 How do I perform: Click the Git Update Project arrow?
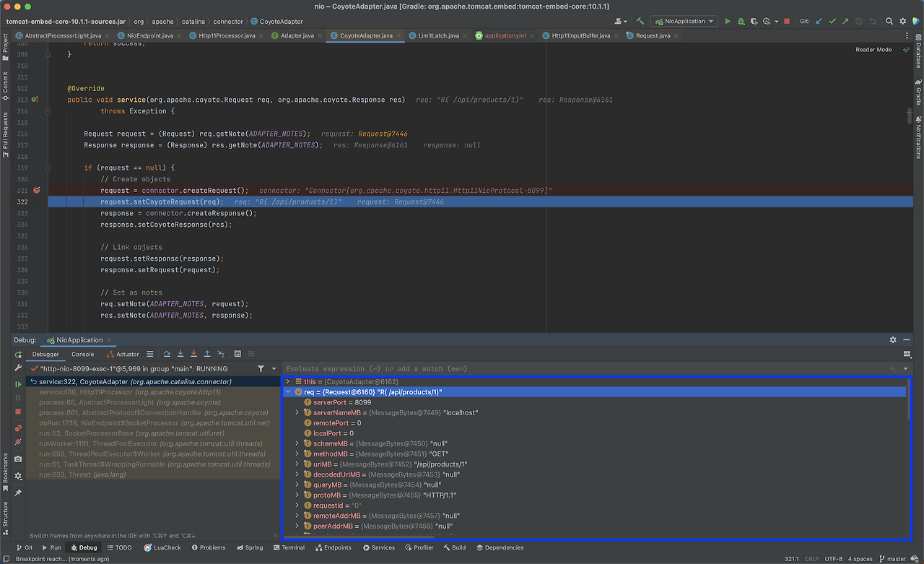pos(819,21)
